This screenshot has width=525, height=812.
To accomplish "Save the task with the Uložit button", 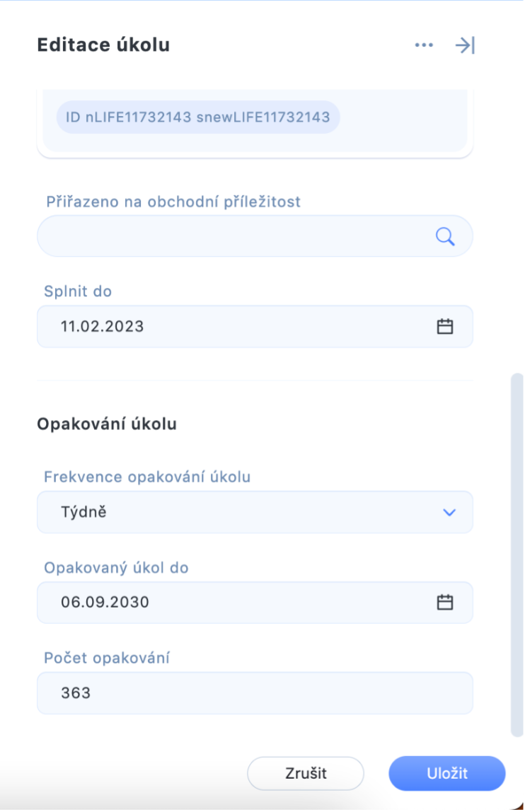I will click(x=446, y=773).
